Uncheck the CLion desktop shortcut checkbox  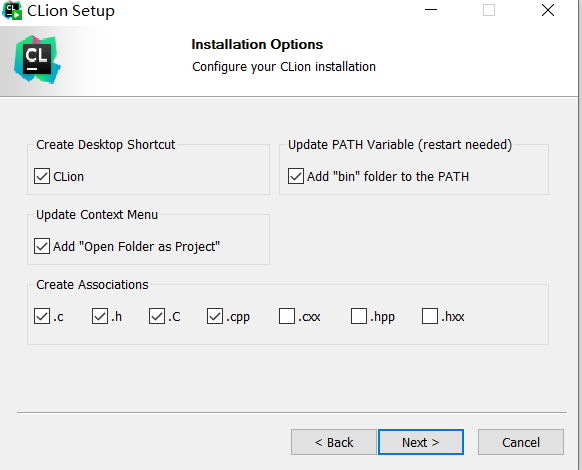pyautogui.click(x=42, y=176)
